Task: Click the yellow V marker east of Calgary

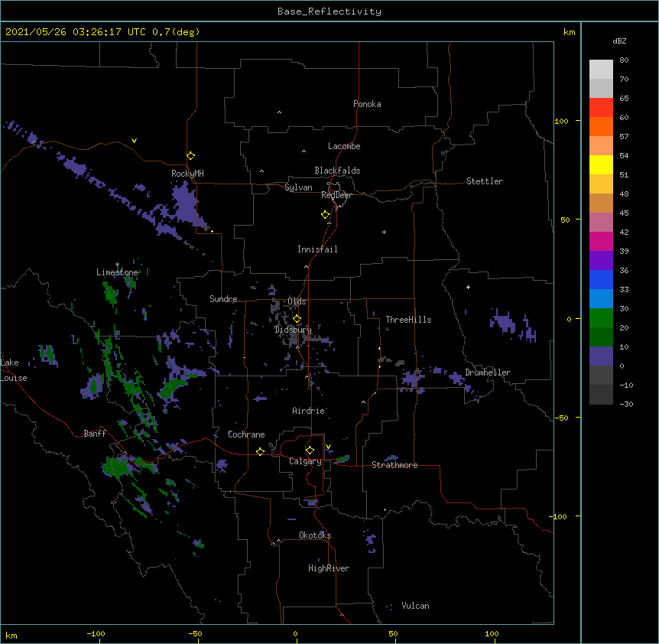Action: click(328, 447)
